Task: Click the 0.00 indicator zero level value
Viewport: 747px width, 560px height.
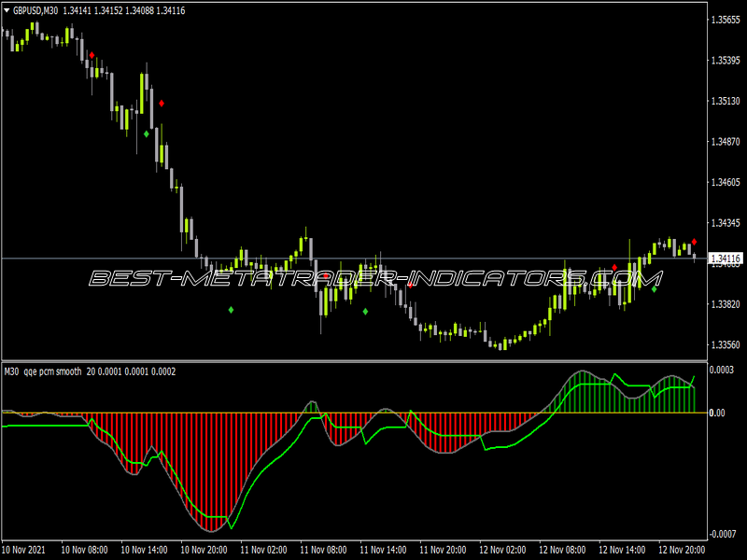Action: [717, 413]
